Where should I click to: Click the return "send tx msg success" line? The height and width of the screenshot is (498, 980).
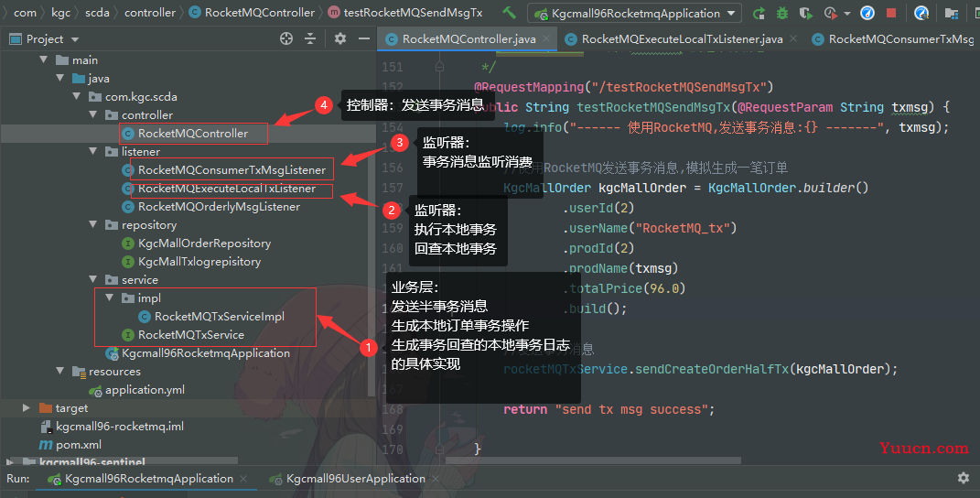[x=609, y=409]
